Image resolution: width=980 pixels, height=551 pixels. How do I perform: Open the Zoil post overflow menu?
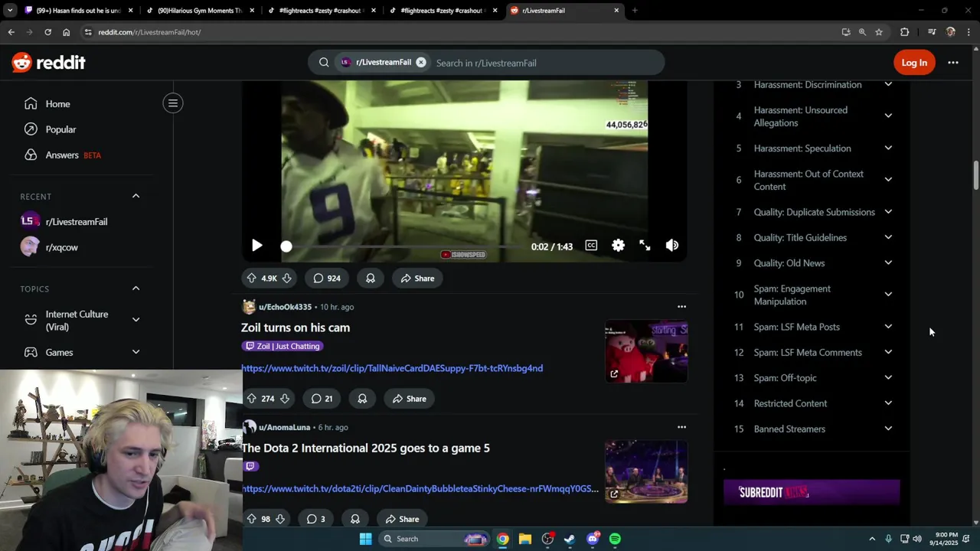tap(681, 307)
